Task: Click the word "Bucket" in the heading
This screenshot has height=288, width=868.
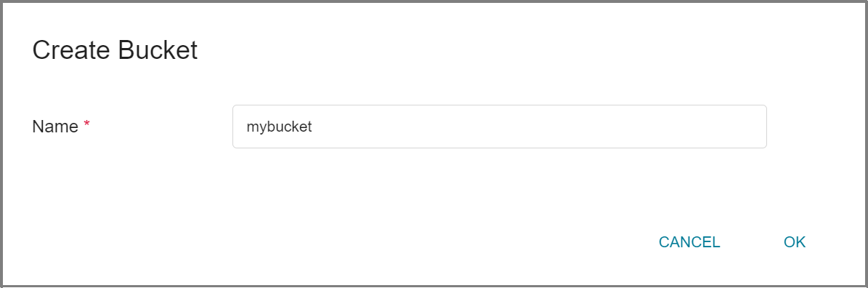Action: pyautogui.click(x=157, y=50)
